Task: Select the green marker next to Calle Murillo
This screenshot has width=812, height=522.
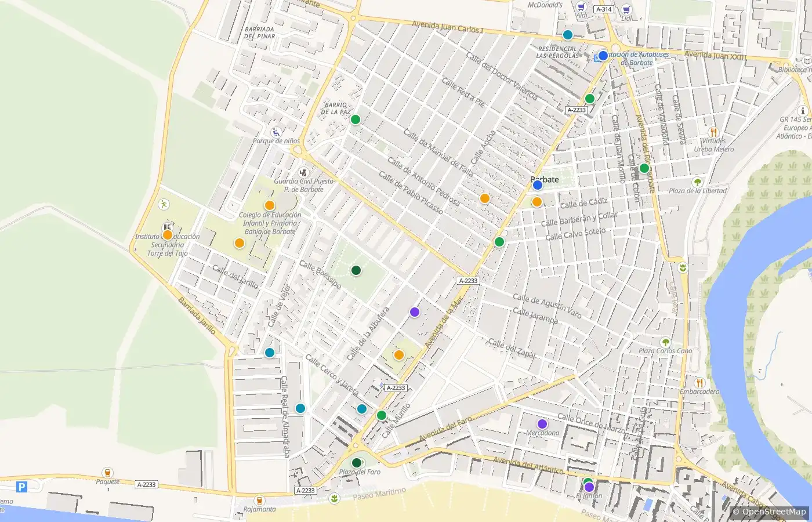Action: (382, 415)
